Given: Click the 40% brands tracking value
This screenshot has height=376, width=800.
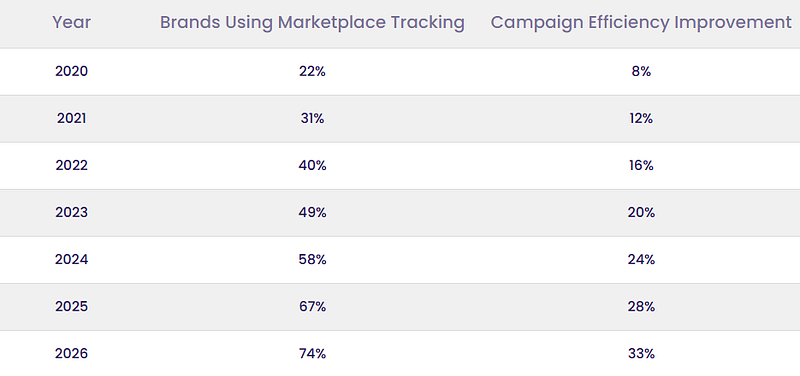Looking at the screenshot, I should coord(312,165).
